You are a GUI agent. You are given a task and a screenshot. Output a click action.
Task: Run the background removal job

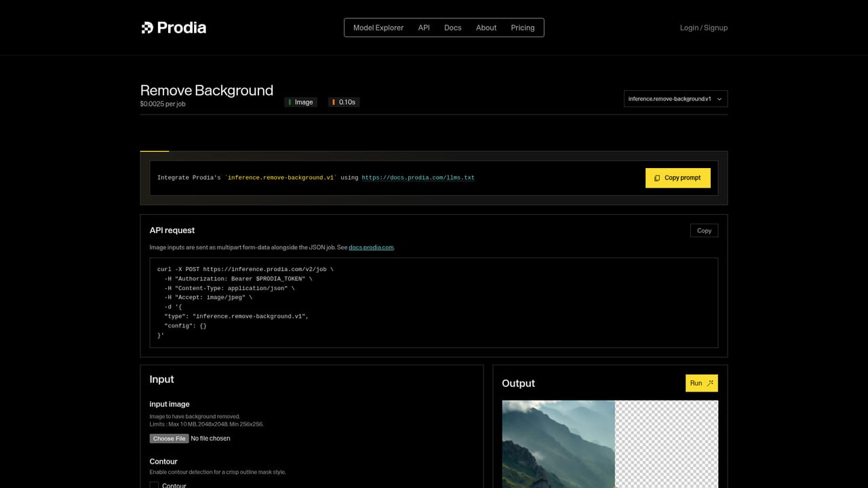(x=702, y=383)
